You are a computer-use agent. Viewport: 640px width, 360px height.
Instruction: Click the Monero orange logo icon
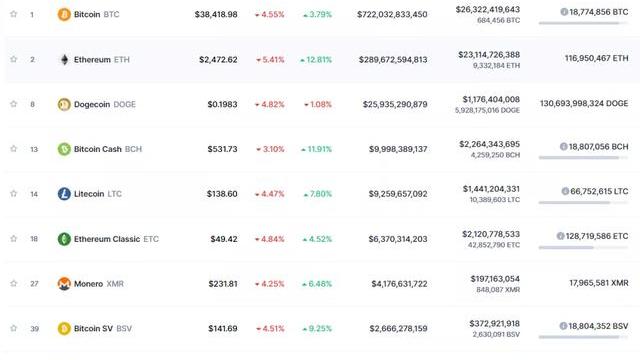click(64, 284)
